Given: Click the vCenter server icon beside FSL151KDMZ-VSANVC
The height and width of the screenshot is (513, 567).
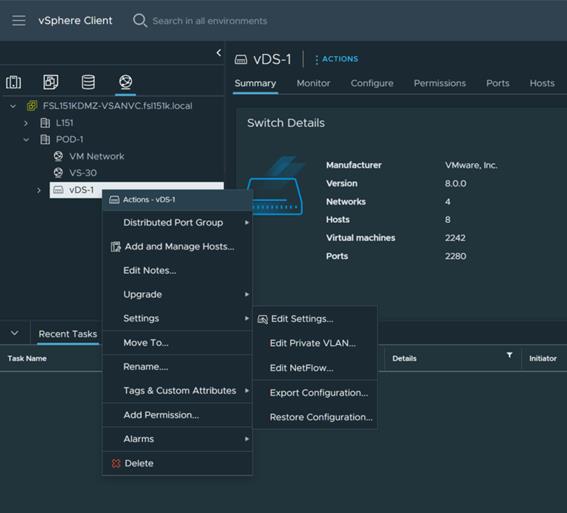Looking at the screenshot, I should pos(32,106).
